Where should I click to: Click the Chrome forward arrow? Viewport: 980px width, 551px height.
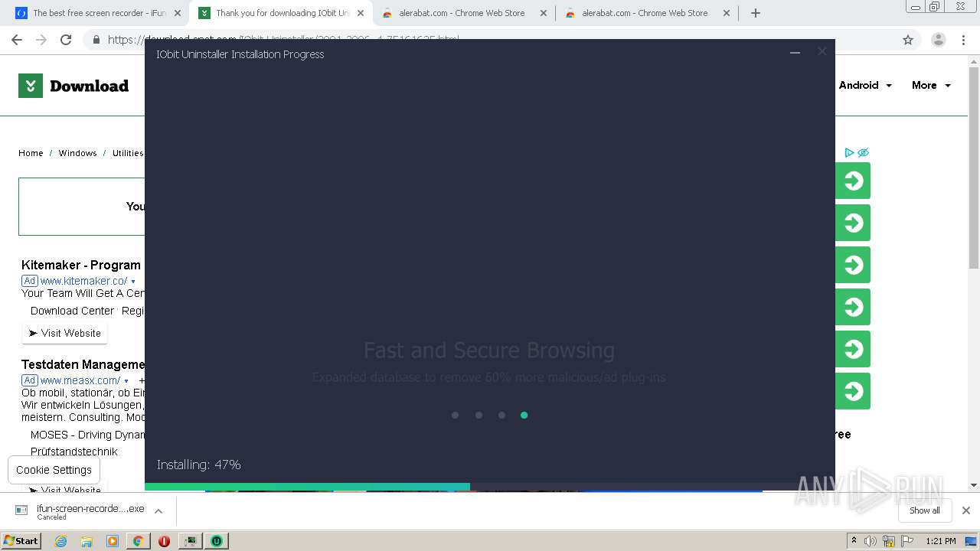41,40
